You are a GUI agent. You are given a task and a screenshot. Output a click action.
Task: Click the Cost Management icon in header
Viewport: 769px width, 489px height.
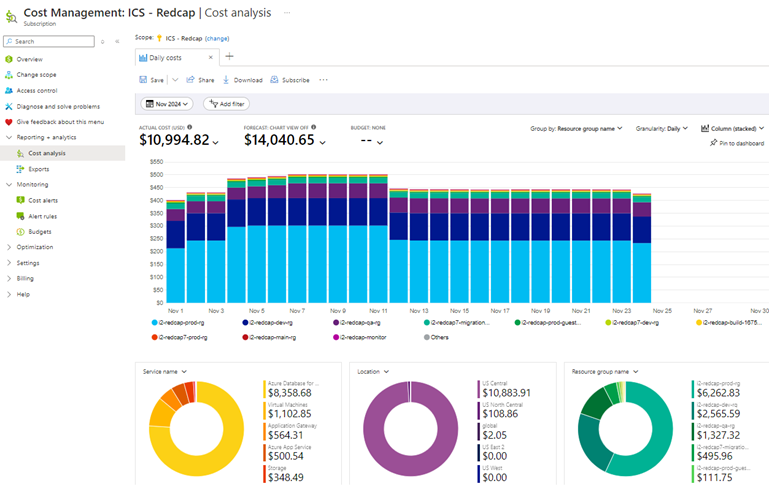11,17
